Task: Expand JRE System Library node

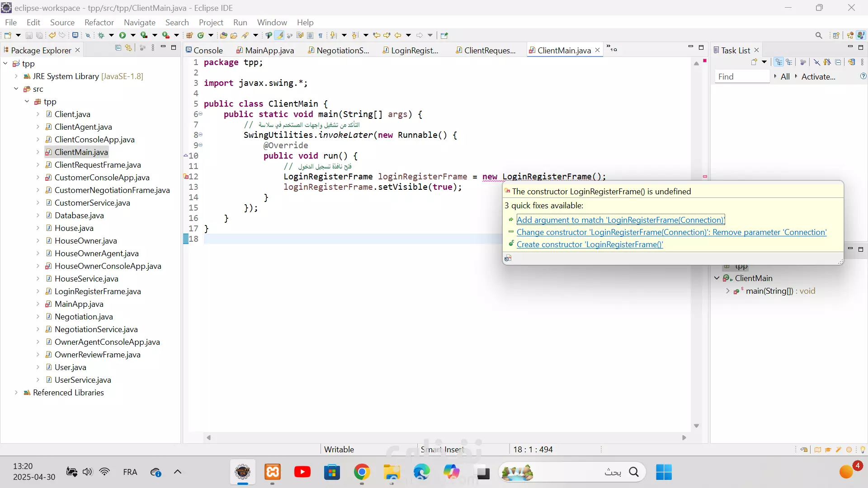Action: 16,76
